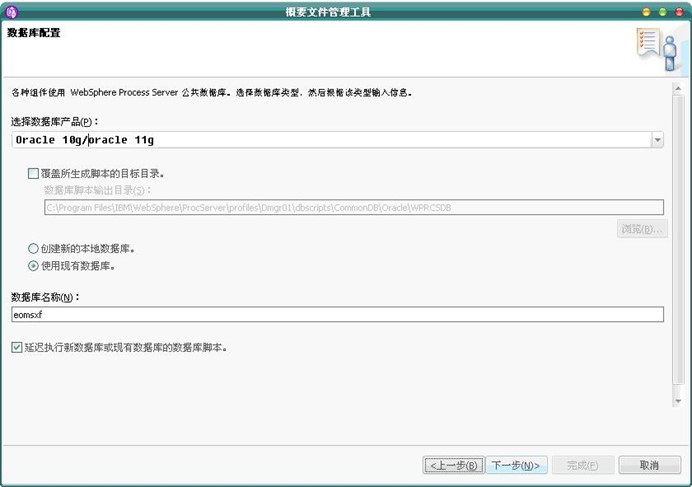
Task: Click the 浏览(B)... browse button
Action: coord(641,229)
